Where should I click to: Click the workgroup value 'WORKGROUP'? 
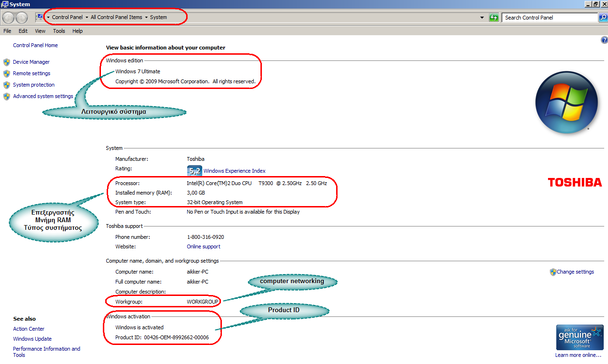(203, 302)
